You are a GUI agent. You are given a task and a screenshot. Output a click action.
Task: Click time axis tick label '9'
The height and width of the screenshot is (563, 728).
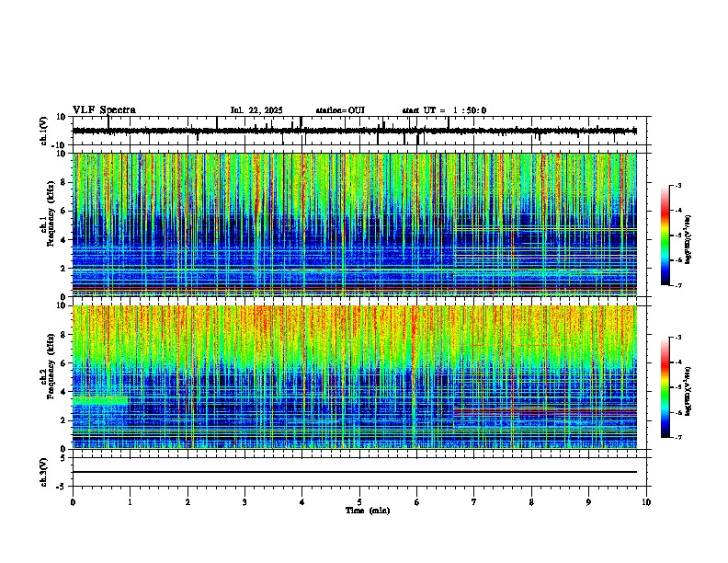pyautogui.click(x=588, y=502)
